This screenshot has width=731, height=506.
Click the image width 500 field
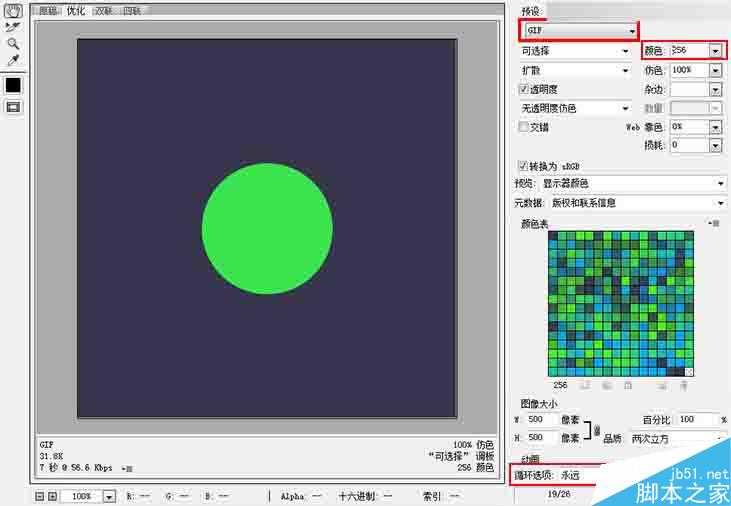click(541, 419)
